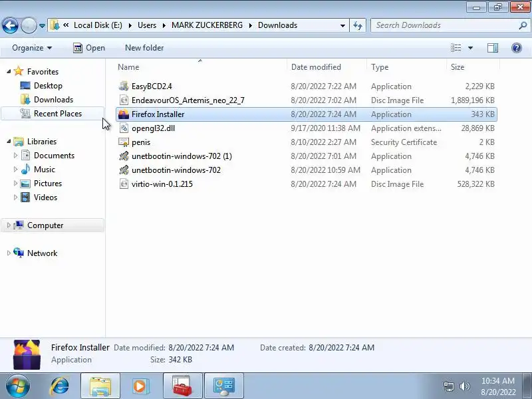The height and width of the screenshot is (399, 532).
Task: Open the Help icon
Action: coord(517,48)
